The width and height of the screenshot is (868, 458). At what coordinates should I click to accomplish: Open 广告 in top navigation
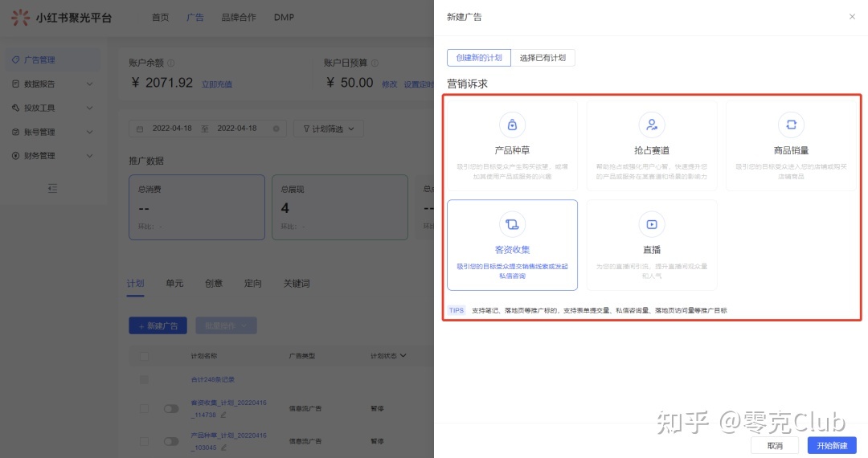pyautogui.click(x=194, y=17)
